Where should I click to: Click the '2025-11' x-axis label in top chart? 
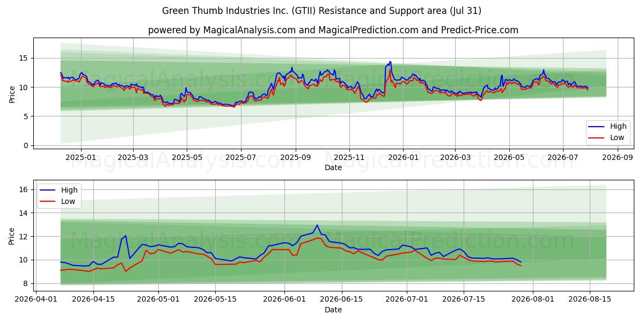coord(349,158)
